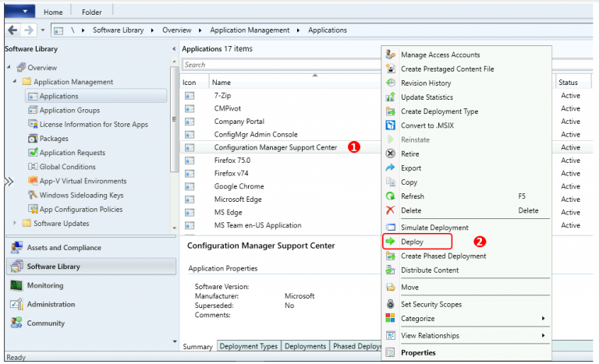Click the Export arrow icon
This screenshot has width=599, height=364.
[391, 168]
